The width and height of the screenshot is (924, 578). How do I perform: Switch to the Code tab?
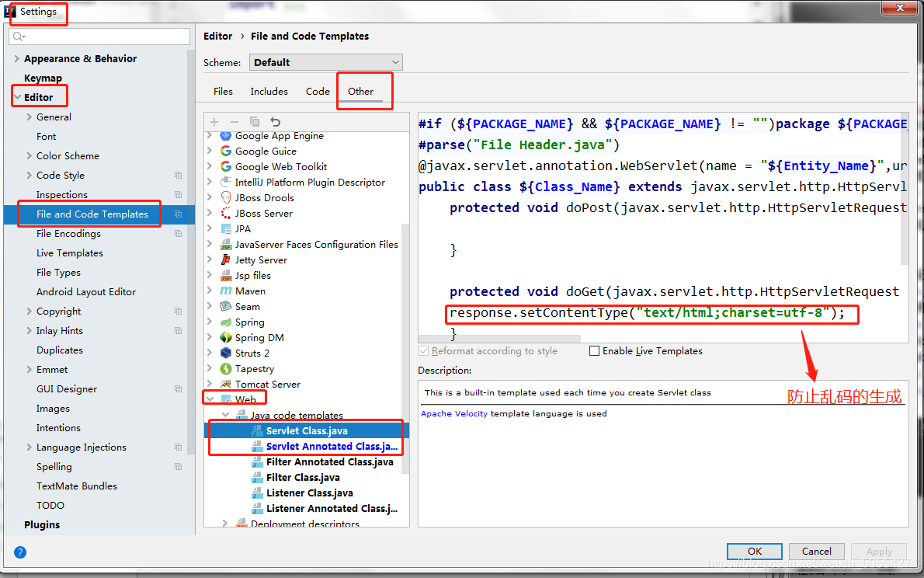tap(318, 92)
